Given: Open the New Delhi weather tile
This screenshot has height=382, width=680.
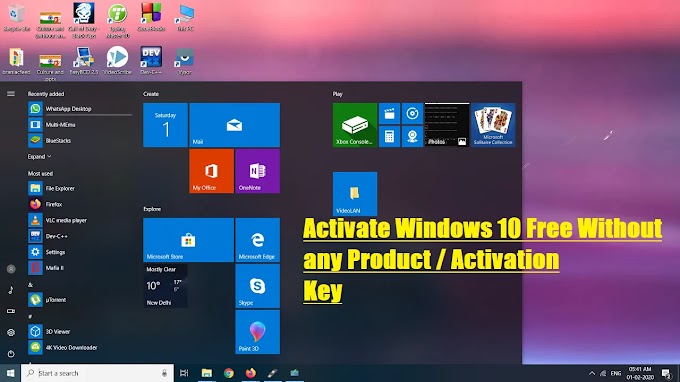Looking at the screenshot, I should click(165, 286).
